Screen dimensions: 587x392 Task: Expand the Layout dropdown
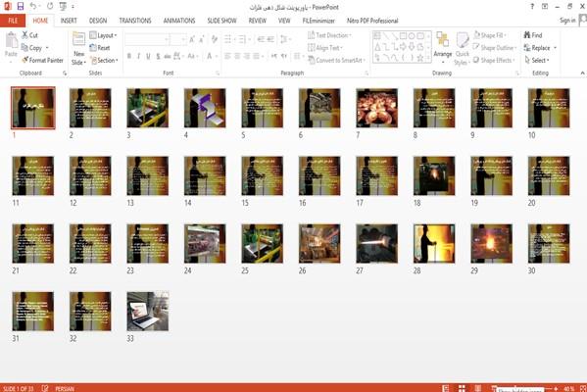point(103,35)
